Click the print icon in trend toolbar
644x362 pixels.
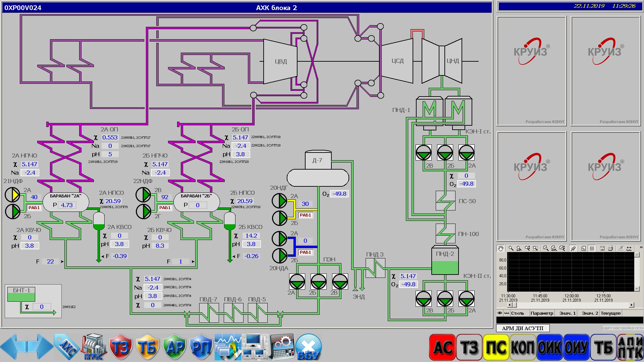[x=610, y=248]
